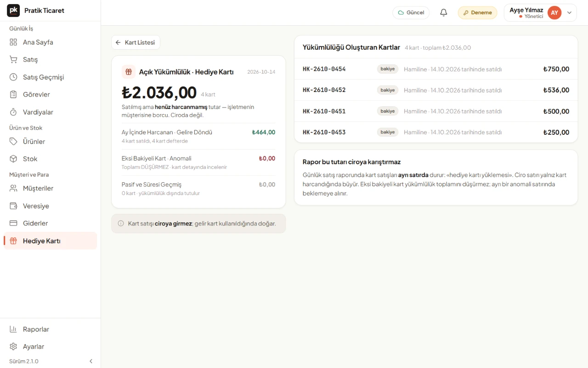588x368 pixels.
Task: Click the AY avatar circle
Action: pos(554,13)
